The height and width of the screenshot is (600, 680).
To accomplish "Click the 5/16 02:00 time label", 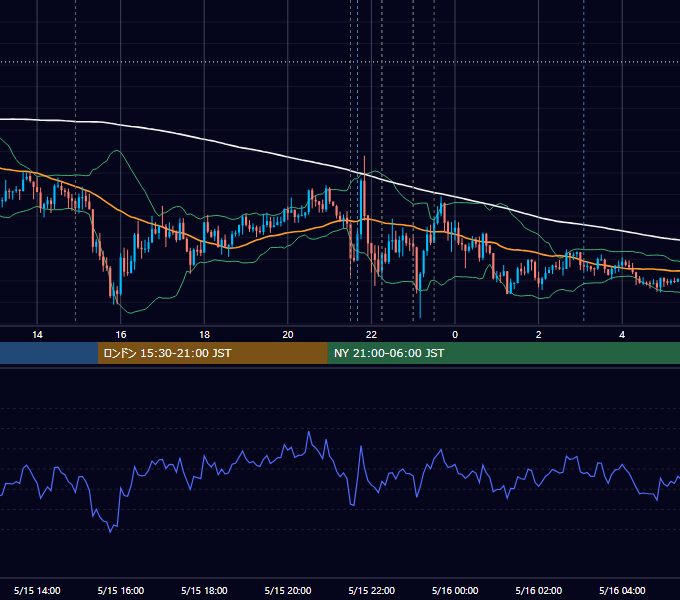I will pyautogui.click(x=538, y=590).
